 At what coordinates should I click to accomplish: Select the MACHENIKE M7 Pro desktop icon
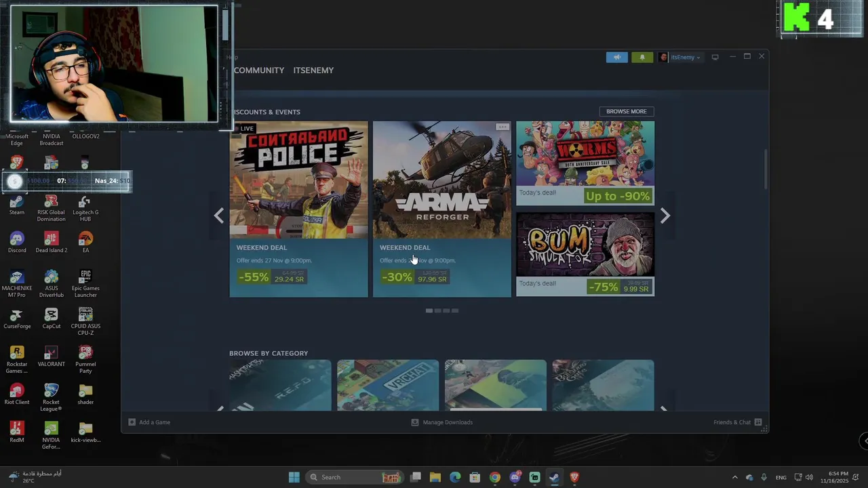[17, 284]
